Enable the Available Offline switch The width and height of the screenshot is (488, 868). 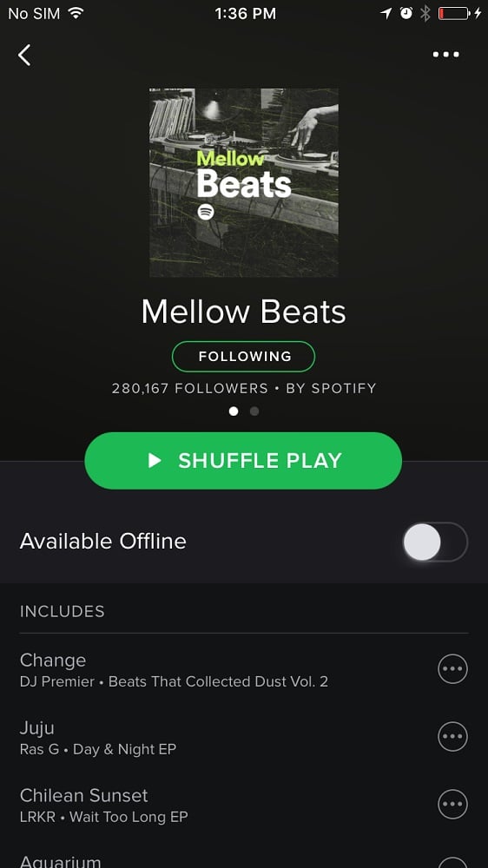(435, 542)
